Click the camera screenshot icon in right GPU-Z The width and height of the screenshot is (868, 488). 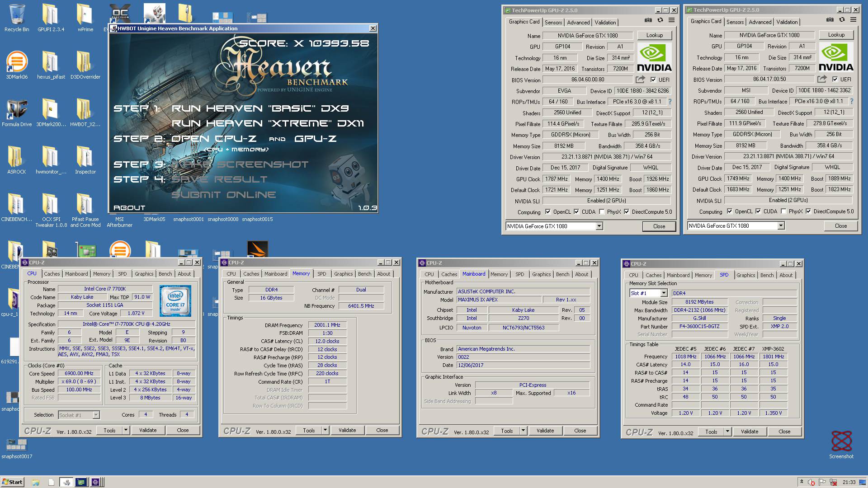pyautogui.click(x=830, y=20)
